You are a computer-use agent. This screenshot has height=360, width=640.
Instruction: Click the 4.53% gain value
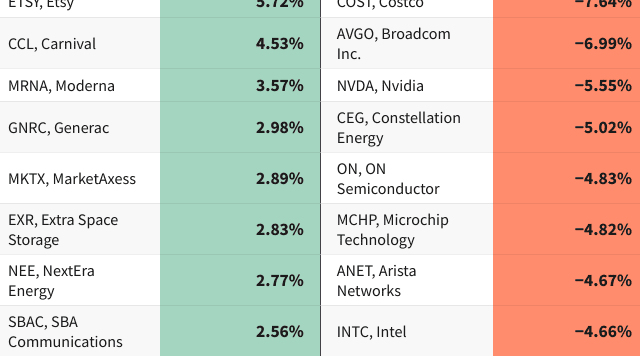(x=280, y=44)
